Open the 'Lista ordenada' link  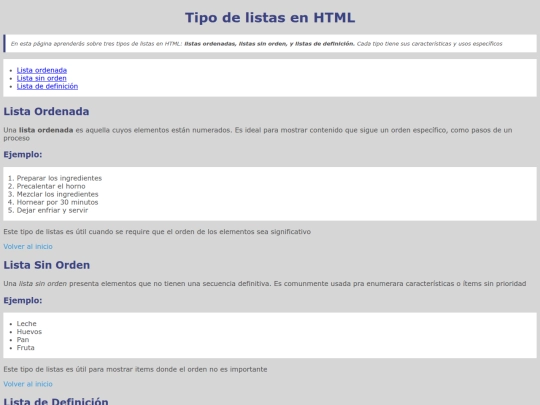42,70
